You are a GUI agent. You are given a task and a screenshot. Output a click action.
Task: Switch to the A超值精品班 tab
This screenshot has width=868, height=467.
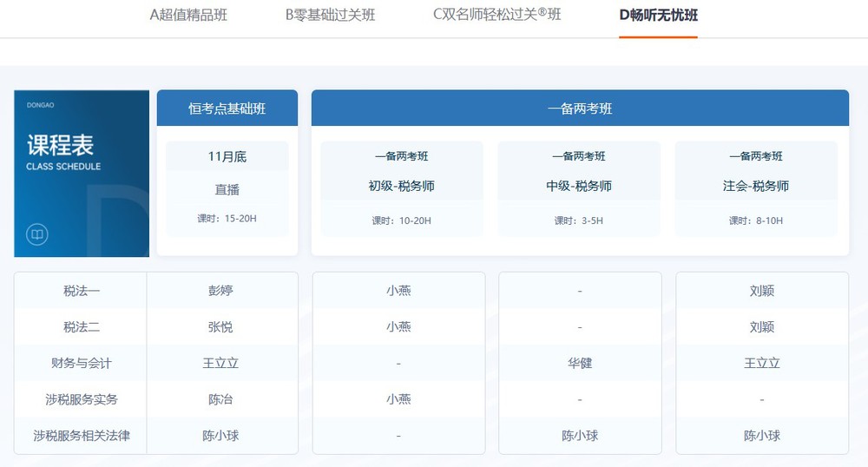188,15
